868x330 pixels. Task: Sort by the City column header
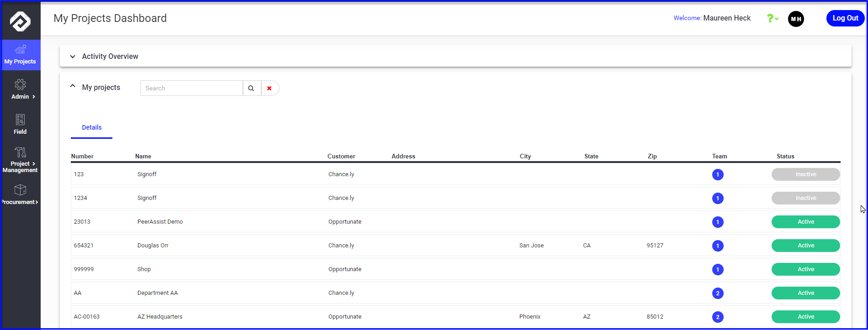tap(525, 156)
